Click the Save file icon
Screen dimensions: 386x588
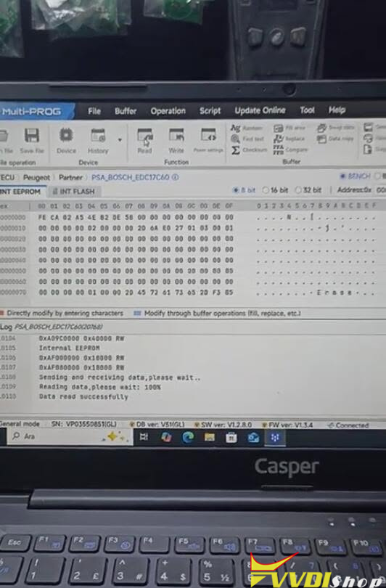click(x=32, y=141)
